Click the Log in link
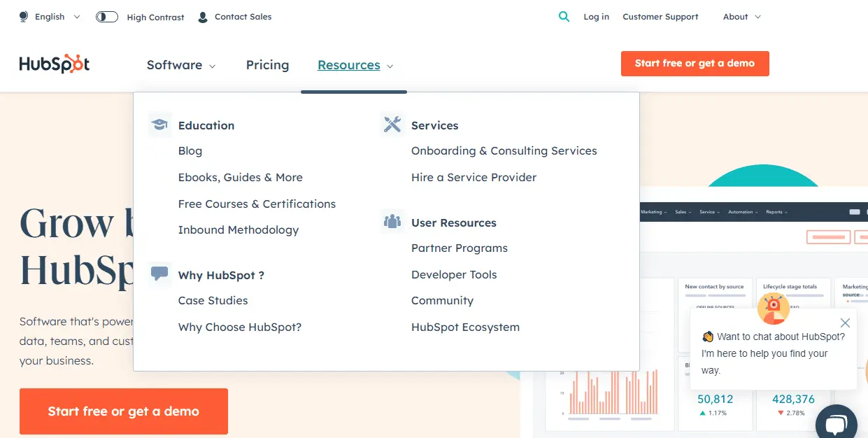The width and height of the screenshot is (868, 438). (x=597, y=17)
